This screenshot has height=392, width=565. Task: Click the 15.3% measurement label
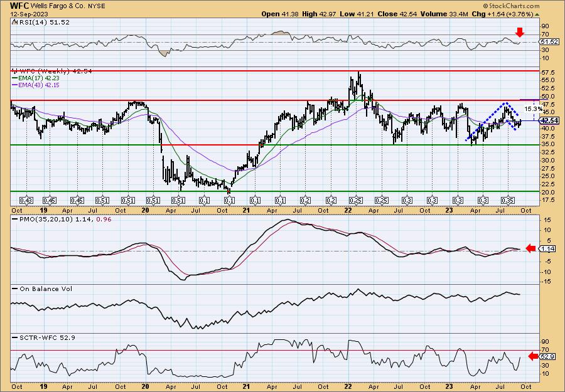533,109
